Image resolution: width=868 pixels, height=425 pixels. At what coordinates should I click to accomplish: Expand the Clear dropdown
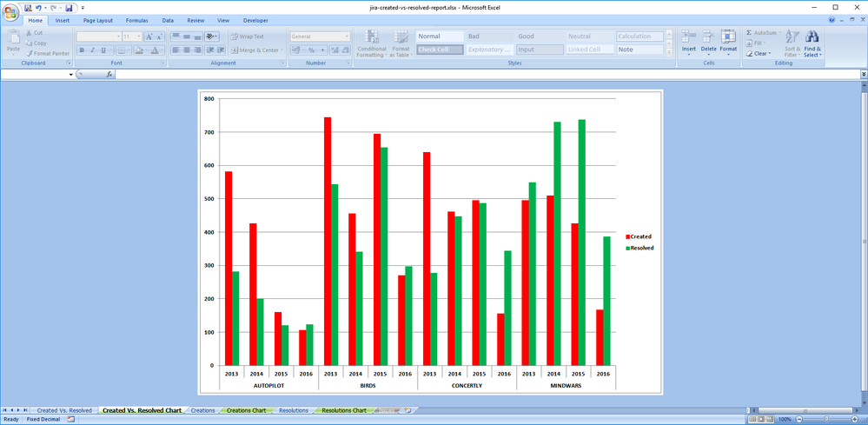(x=770, y=54)
